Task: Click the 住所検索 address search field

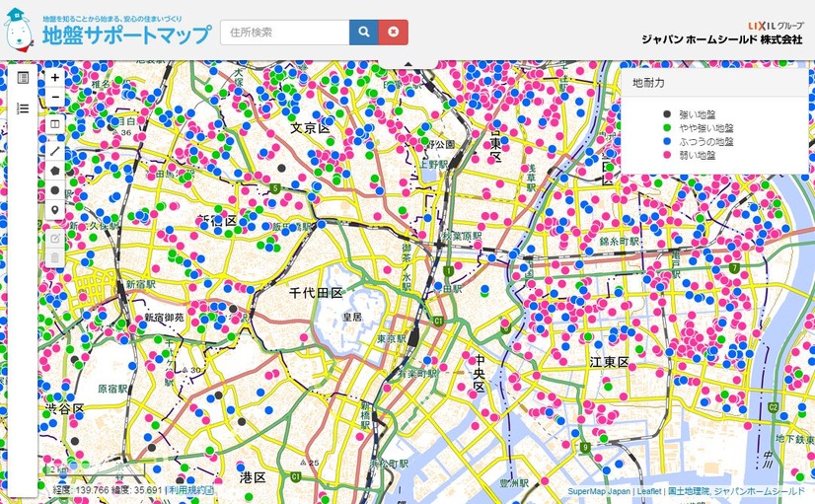Action: (284, 33)
